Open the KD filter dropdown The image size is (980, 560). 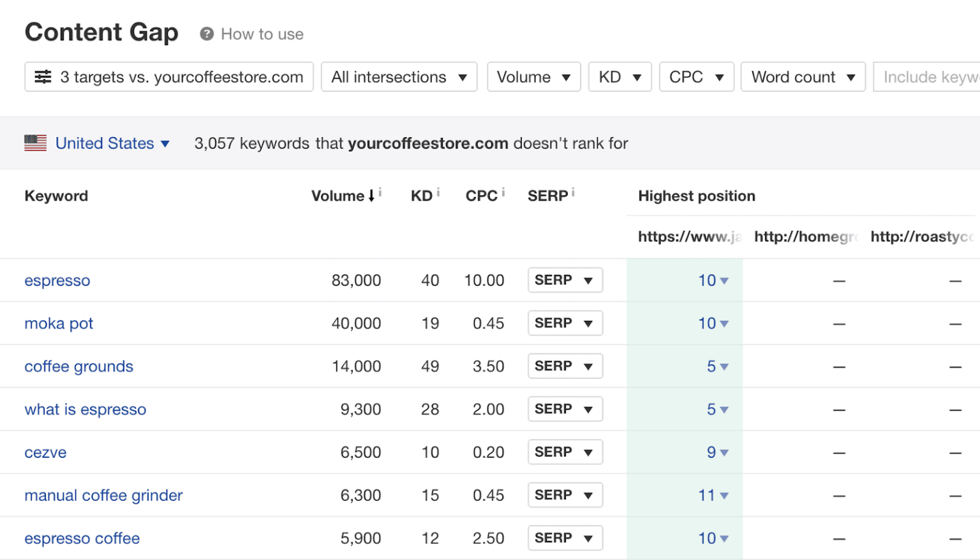[620, 77]
